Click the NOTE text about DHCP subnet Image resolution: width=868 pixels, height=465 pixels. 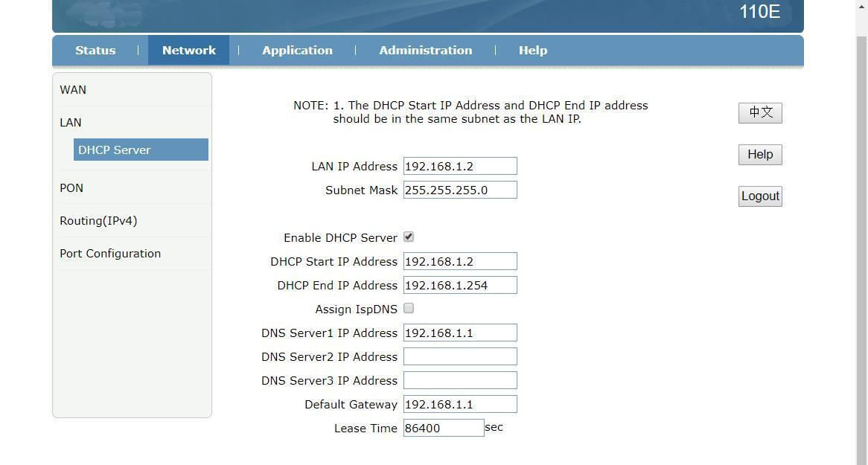[470, 112]
